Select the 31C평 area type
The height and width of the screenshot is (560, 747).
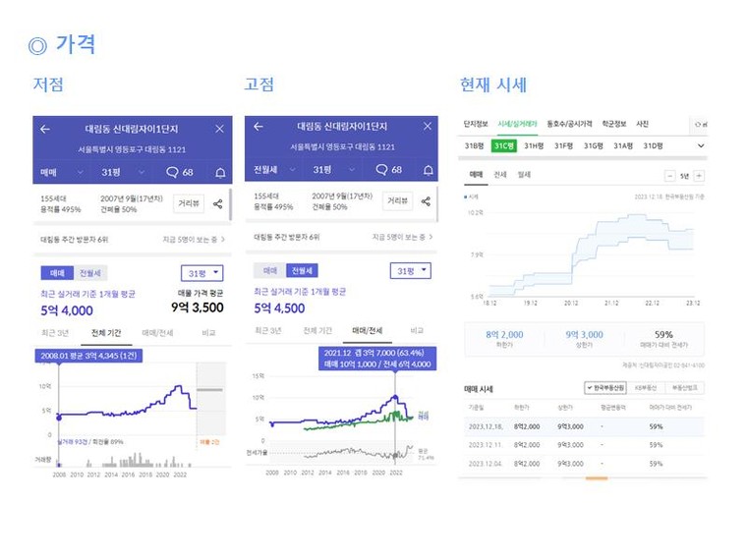(x=503, y=145)
